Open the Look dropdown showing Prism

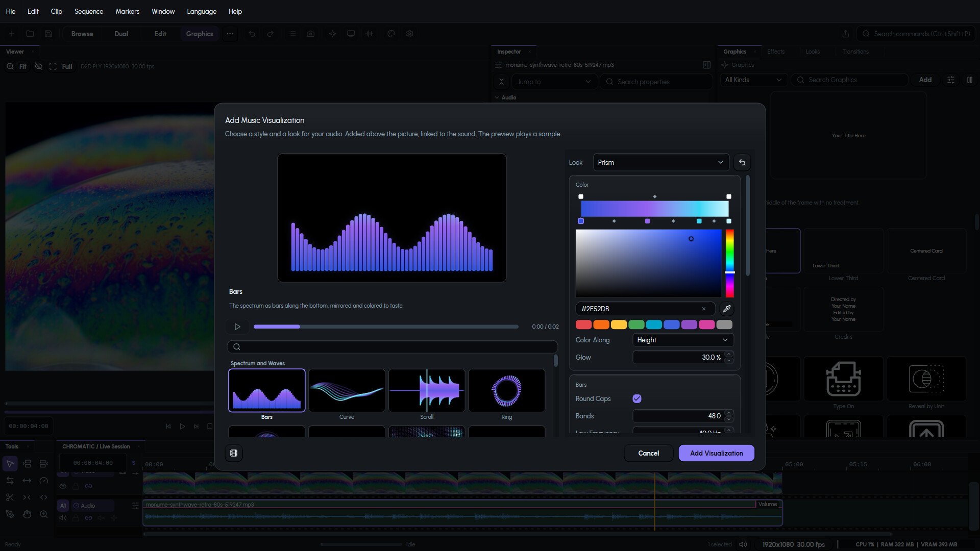click(661, 162)
